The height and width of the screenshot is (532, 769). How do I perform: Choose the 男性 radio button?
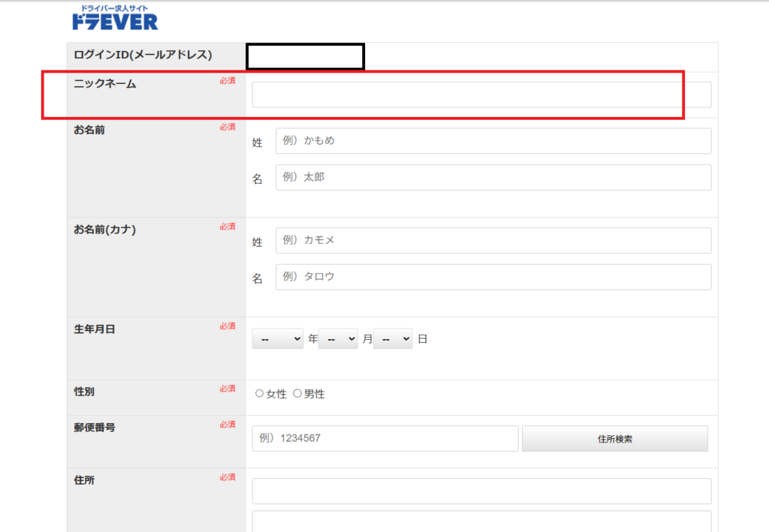[x=297, y=393]
